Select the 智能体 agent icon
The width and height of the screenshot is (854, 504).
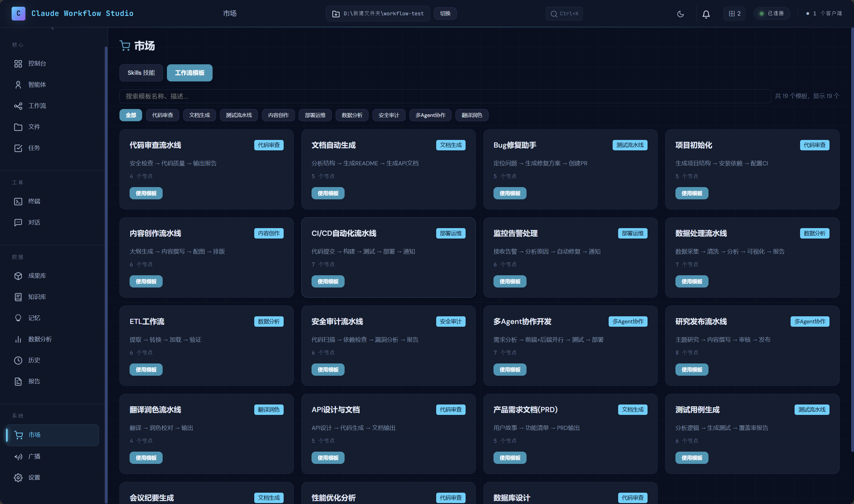pyautogui.click(x=18, y=85)
